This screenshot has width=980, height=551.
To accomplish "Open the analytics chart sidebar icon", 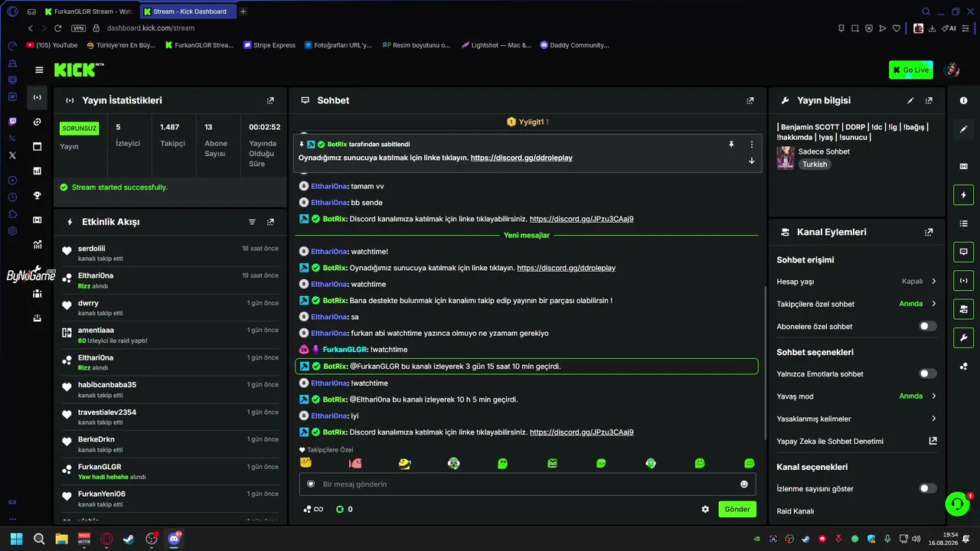I will point(37,244).
